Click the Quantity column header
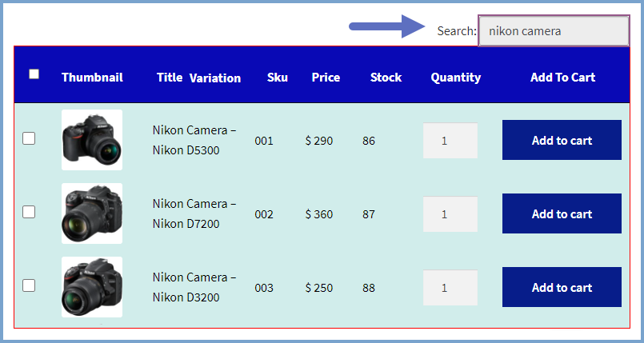Screen dimensions: 644x343 [x=456, y=78]
